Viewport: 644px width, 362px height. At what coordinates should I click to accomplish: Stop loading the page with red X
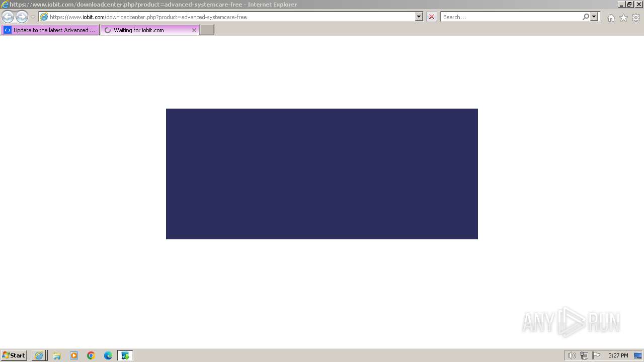point(432,17)
